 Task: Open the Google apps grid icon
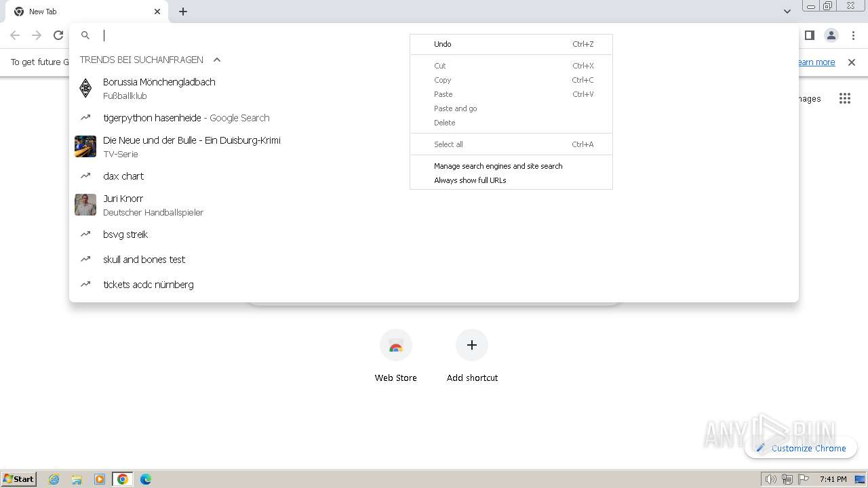point(844,99)
